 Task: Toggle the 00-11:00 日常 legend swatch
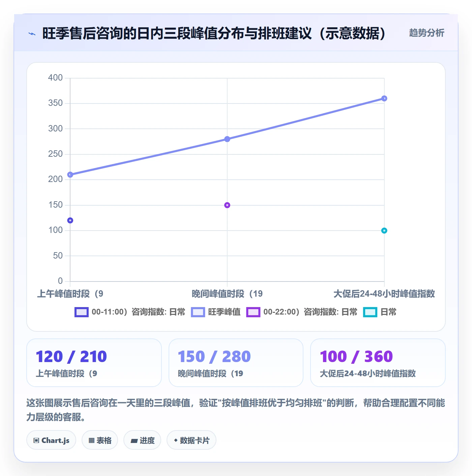coord(82,312)
